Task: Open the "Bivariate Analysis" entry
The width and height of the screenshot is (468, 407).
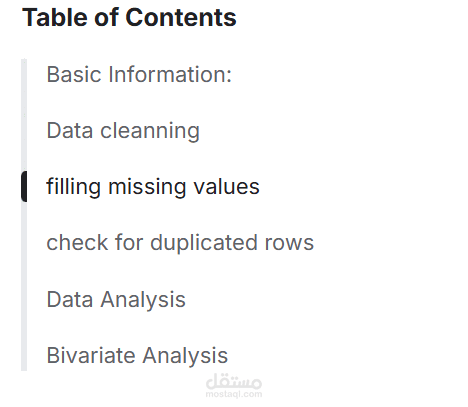Action: click(137, 355)
